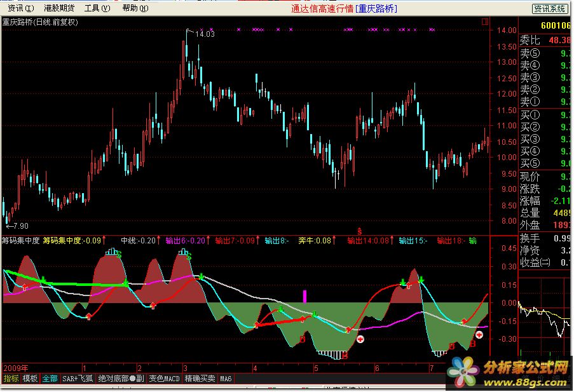
Task: Click the 资讯系统 button
Action: 549,9
